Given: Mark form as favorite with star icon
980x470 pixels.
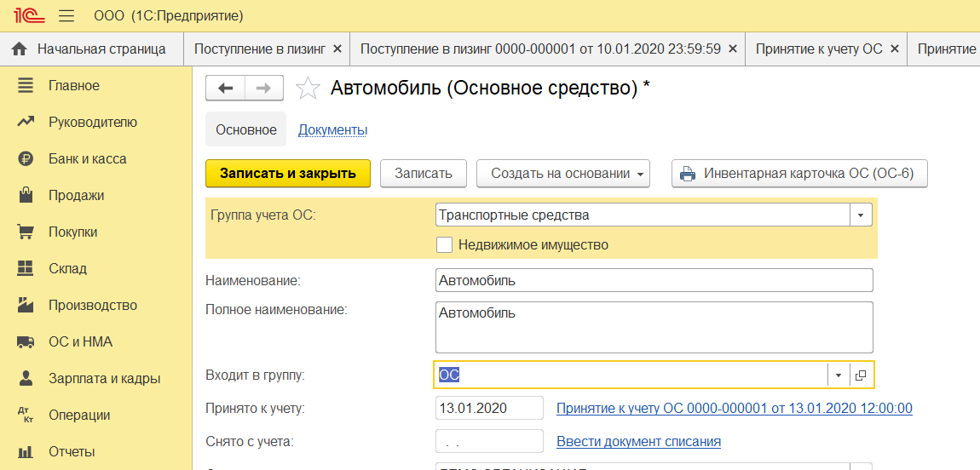Looking at the screenshot, I should 308,89.
